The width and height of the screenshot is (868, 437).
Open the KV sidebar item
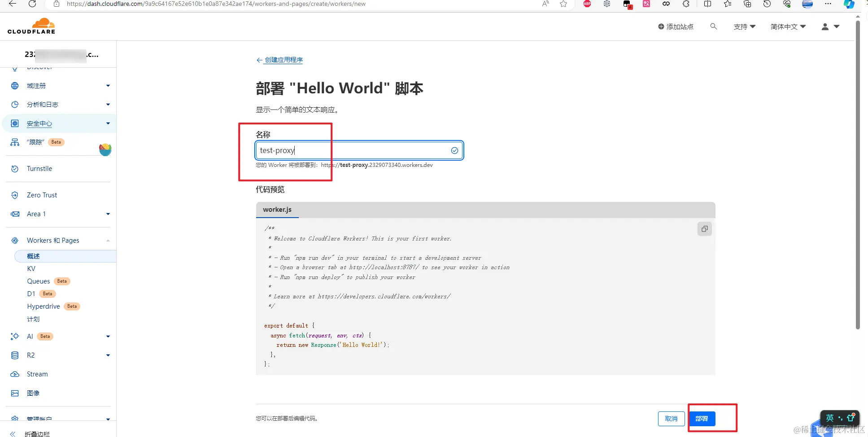click(31, 269)
